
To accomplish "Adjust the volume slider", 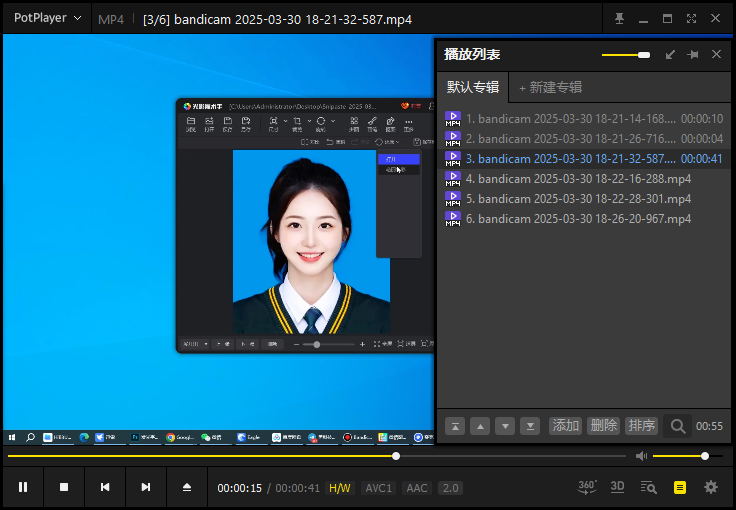I will [688, 456].
